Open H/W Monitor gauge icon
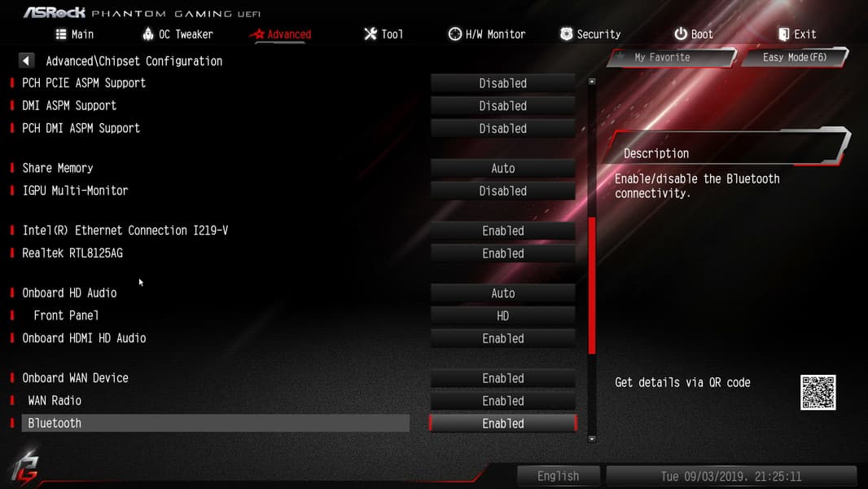 [454, 34]
